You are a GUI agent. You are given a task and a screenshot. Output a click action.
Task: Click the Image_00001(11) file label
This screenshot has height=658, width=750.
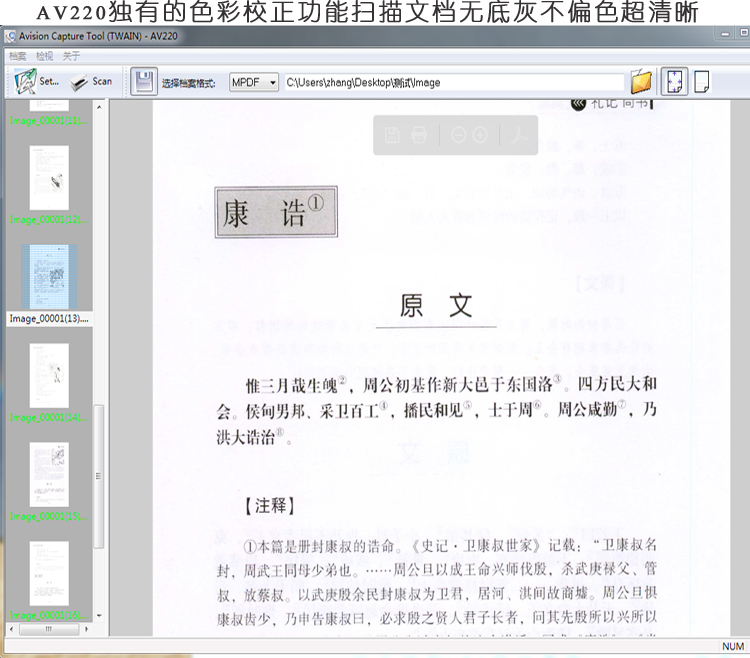(x=49, y=121)
